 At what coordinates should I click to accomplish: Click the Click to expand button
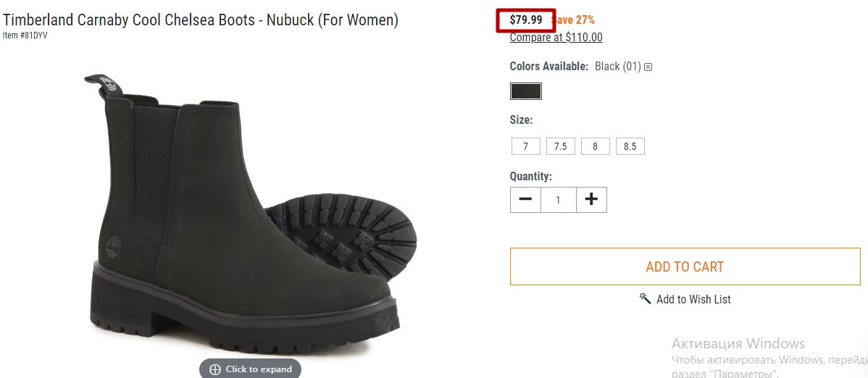(250, 369)
